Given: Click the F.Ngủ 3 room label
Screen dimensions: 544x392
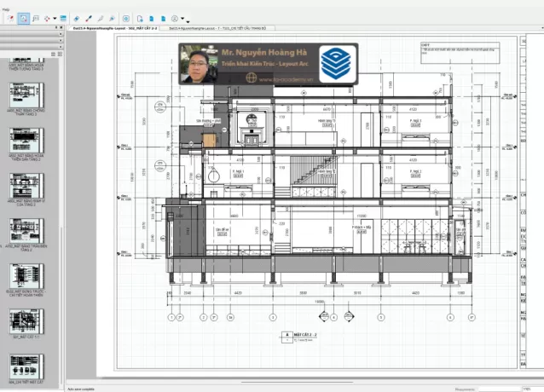Looking at the screenshot, I should click(415, 121).
